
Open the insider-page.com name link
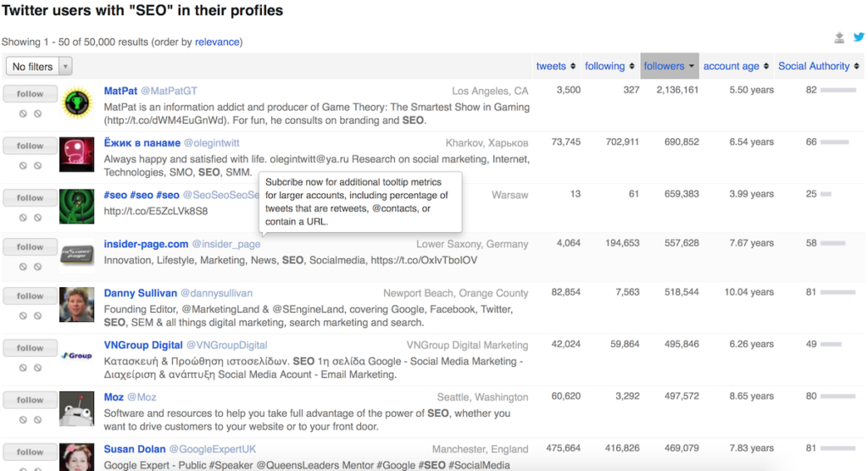point(146,244)
